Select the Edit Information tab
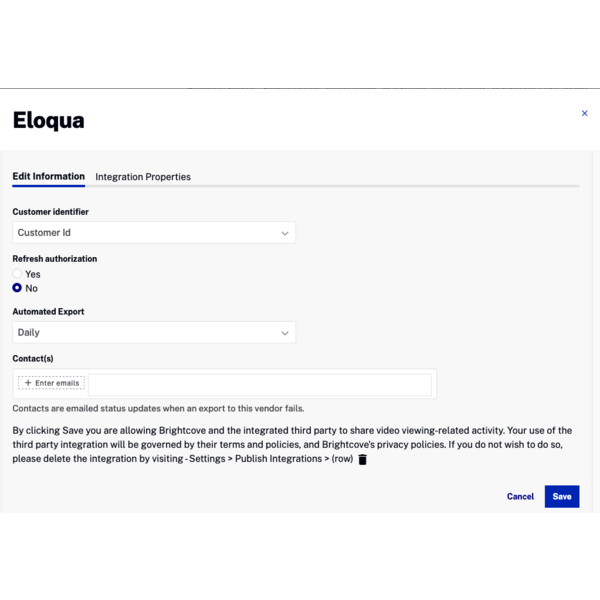Image resolution: width=600 pixels, height=600 pixels. (49, 176)
